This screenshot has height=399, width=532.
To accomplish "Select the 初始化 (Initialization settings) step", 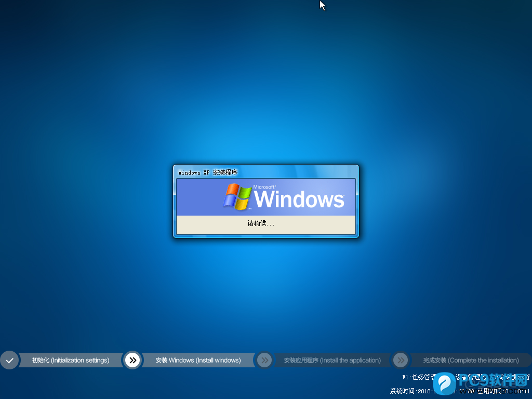I will tap(71, 361).
